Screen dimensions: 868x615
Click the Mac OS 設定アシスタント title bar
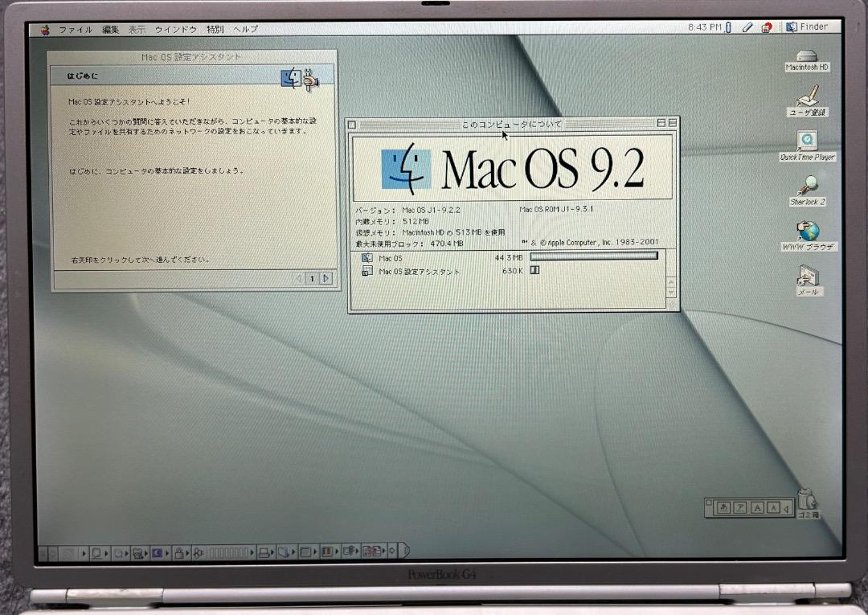point(191,57)
